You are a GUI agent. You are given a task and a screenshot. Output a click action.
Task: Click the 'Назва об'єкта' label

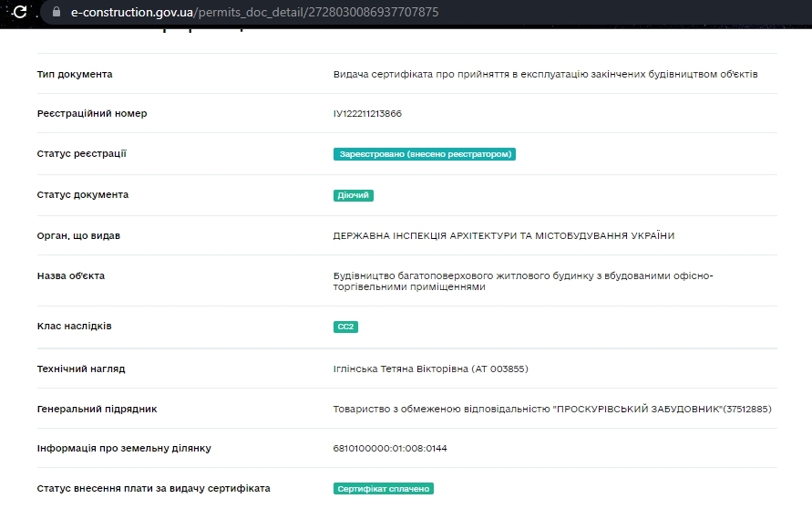click(70, 275)
